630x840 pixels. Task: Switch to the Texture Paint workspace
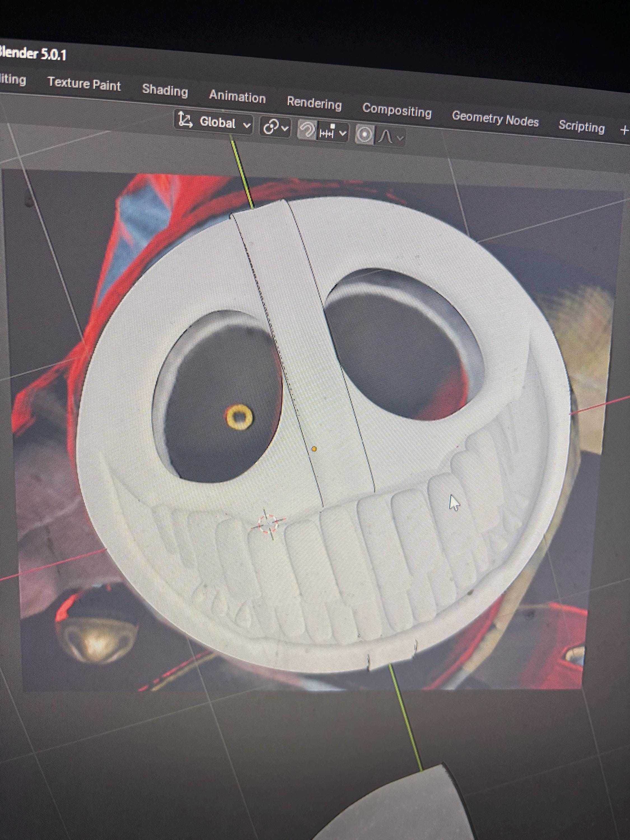coord(84,84)
